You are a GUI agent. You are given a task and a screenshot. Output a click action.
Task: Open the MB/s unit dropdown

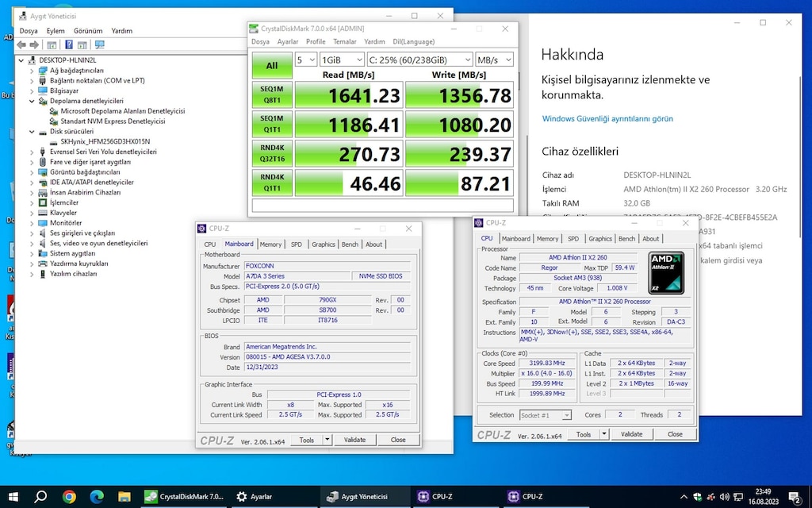(x=494, y=60)
